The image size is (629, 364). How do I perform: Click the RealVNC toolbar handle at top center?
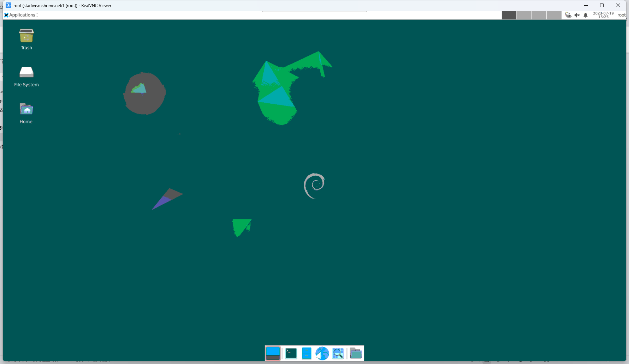314,11
